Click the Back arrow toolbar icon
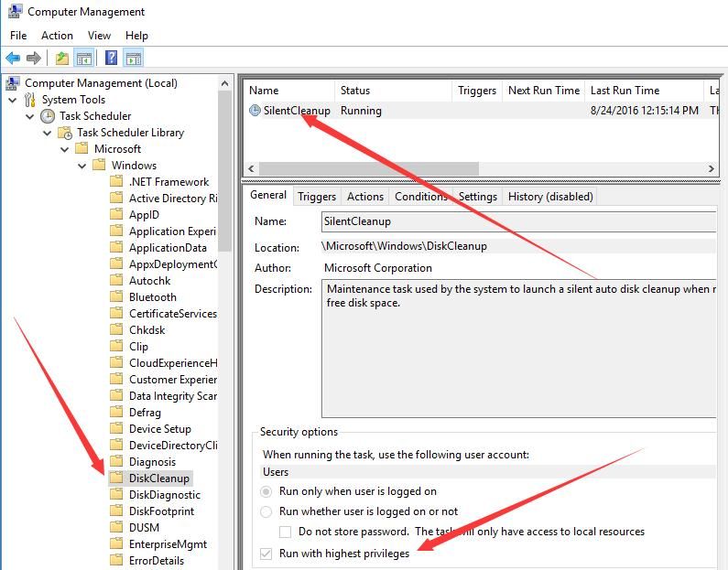This screenshot has height=570, width=728. tap(13, 58)
